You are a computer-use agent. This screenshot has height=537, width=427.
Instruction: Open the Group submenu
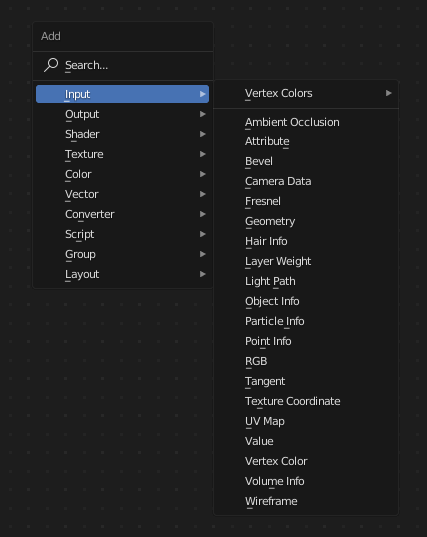tap(123, 254)
